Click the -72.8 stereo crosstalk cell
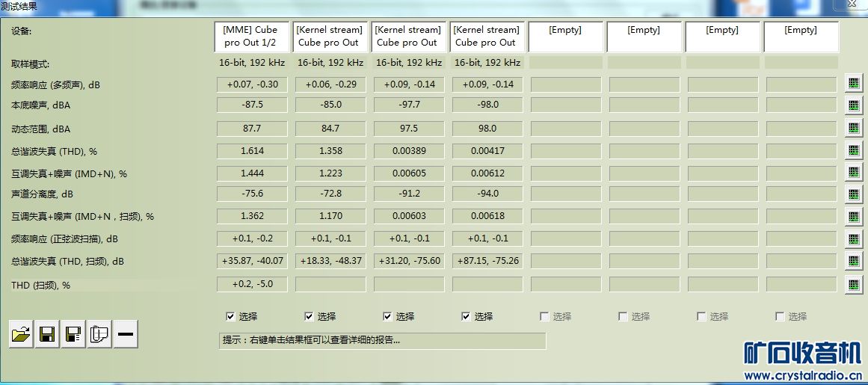868x385 pixels. pyautogui.click(x=331, y=194)
